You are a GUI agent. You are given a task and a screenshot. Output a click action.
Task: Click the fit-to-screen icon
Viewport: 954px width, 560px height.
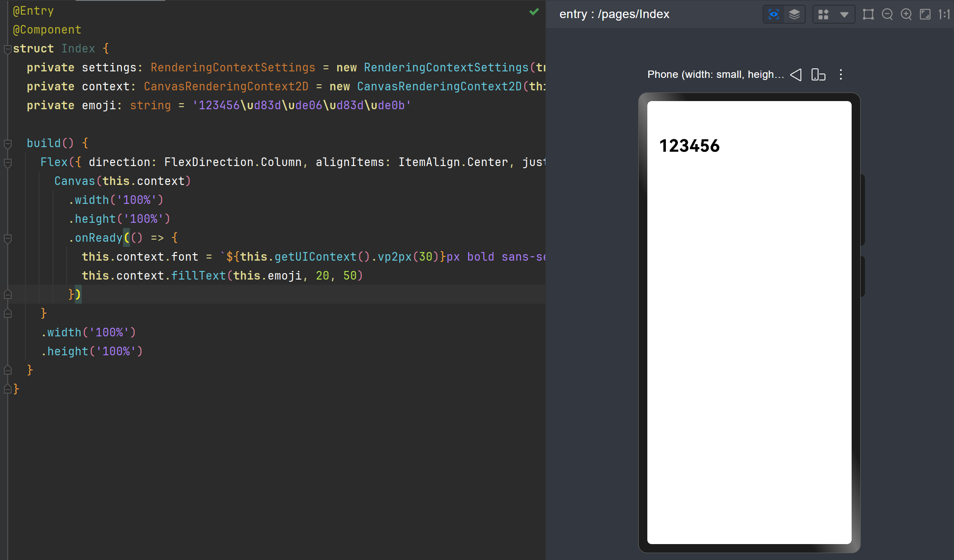pyautogui.click(x=925, y=14)
